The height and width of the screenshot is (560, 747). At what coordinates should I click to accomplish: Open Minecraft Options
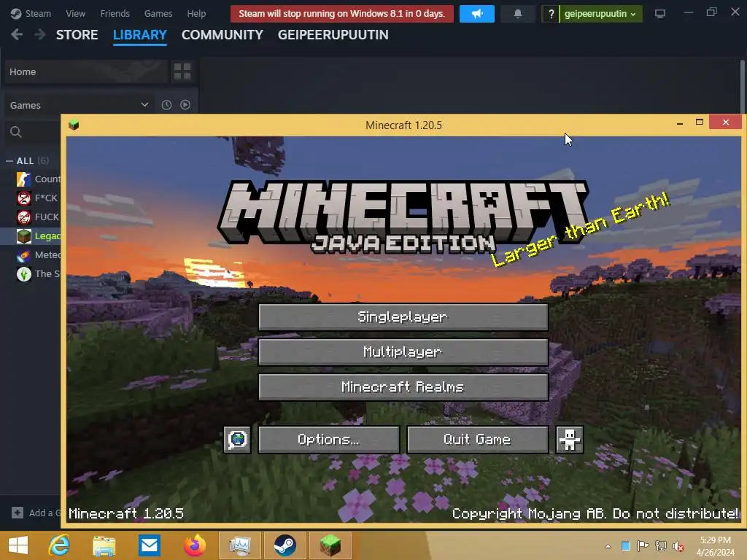pyautogui.click(x=329, y=439)
